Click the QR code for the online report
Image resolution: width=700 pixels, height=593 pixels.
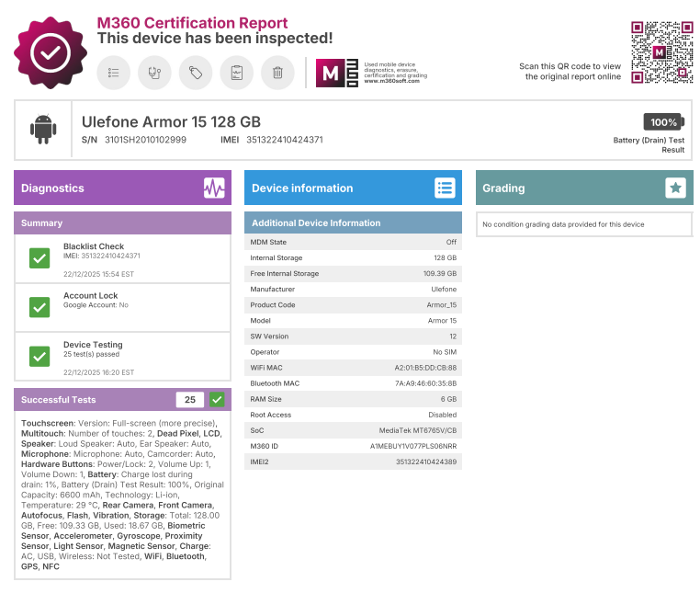click(661, 52)
